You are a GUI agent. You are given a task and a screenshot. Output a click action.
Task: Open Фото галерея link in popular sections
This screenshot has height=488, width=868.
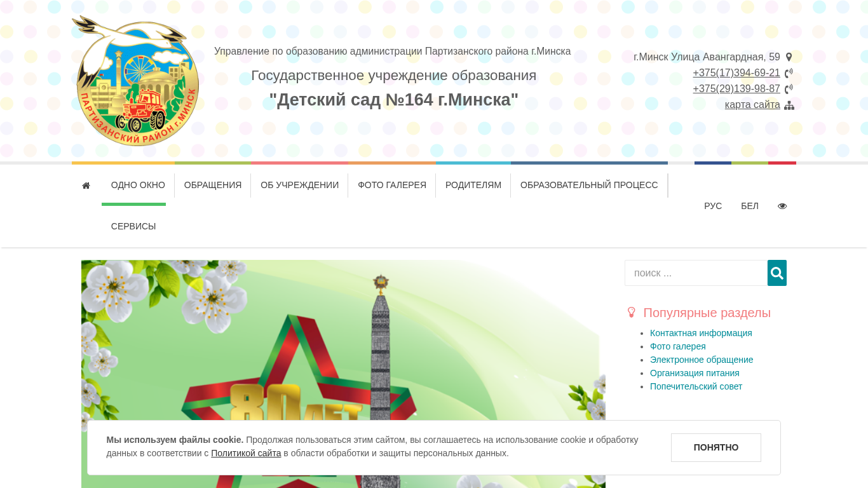tap(678, 346)
